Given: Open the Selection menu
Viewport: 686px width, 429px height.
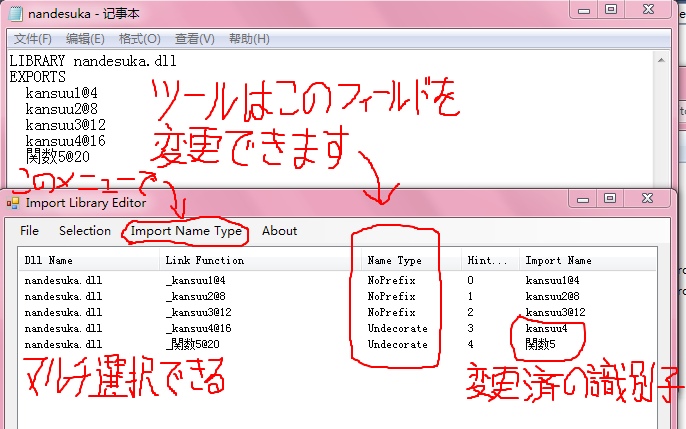Looking at the screenshot, I should [85, 230].
